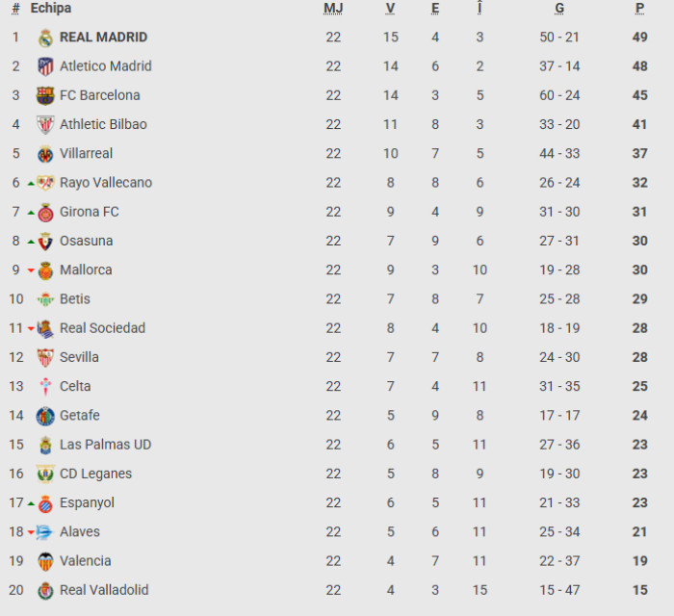Click red down arrow beside Mallorca
Image resolution: width=674 pixels, height=616 pixels.
pos(31,270)
